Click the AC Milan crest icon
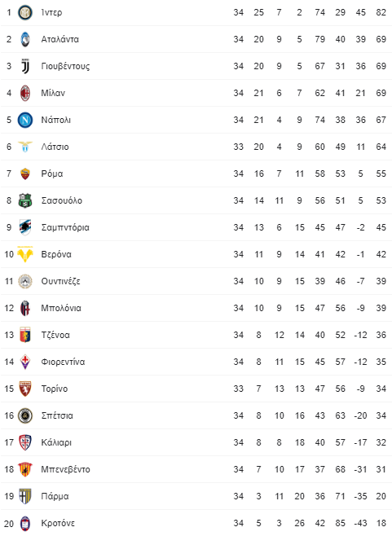 (x=25, y=93)
